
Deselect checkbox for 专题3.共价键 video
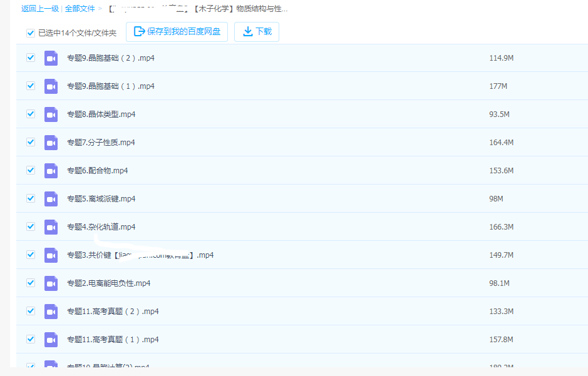coord(31,255)
